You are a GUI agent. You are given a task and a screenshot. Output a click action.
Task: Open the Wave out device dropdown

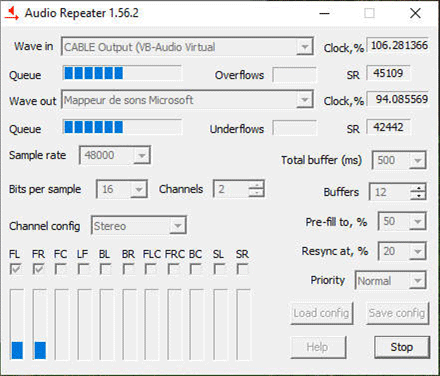coord(304,100)
